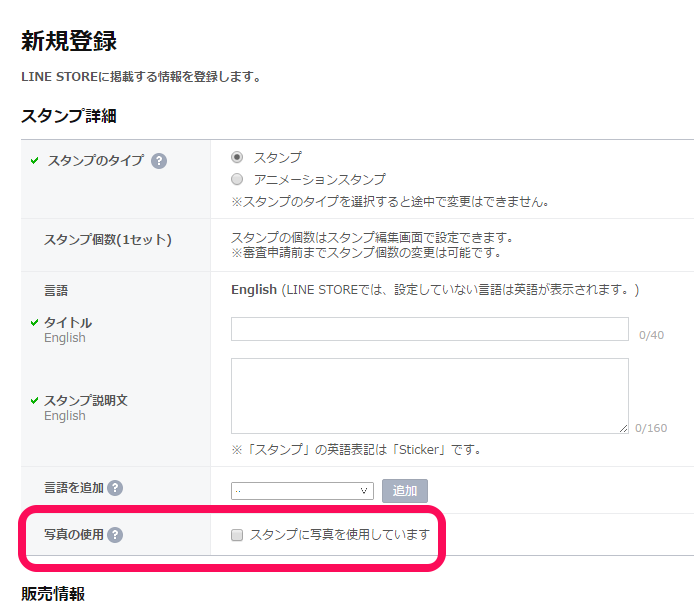Click the note that type cannot be changed
This screenshot has width=694, height=606.
coord(390,202)
